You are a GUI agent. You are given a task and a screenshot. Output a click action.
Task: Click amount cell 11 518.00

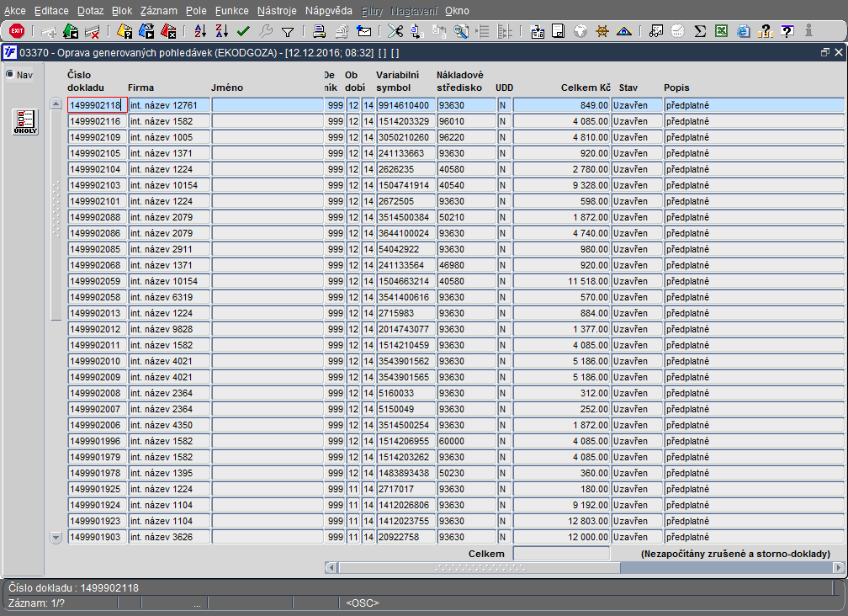tap(561, 281)
